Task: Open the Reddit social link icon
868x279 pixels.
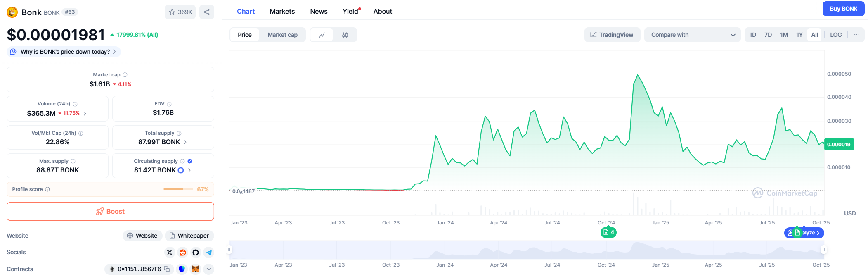Action: coord(183,253)
